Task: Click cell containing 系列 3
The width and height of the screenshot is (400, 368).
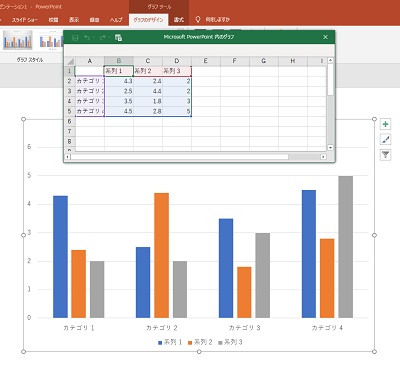Action: 177,71
